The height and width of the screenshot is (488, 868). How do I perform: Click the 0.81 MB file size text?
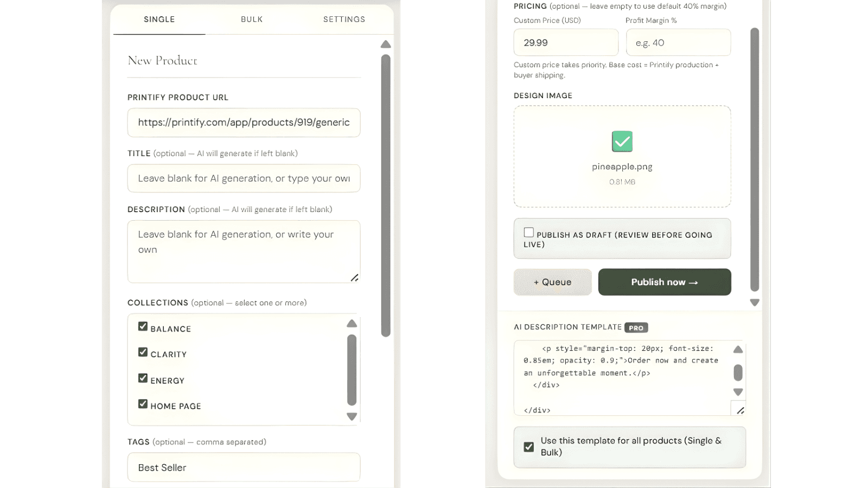[x=622, y=182]
